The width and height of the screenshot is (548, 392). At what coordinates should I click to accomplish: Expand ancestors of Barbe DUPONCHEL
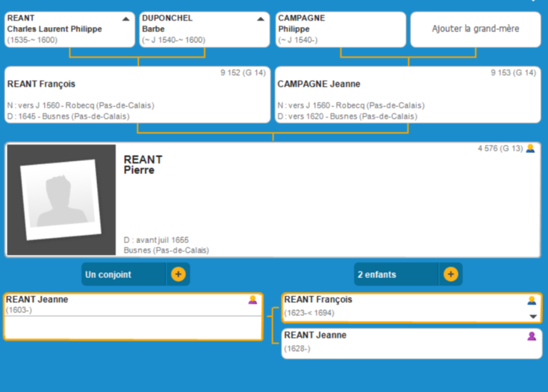[260, 19]
